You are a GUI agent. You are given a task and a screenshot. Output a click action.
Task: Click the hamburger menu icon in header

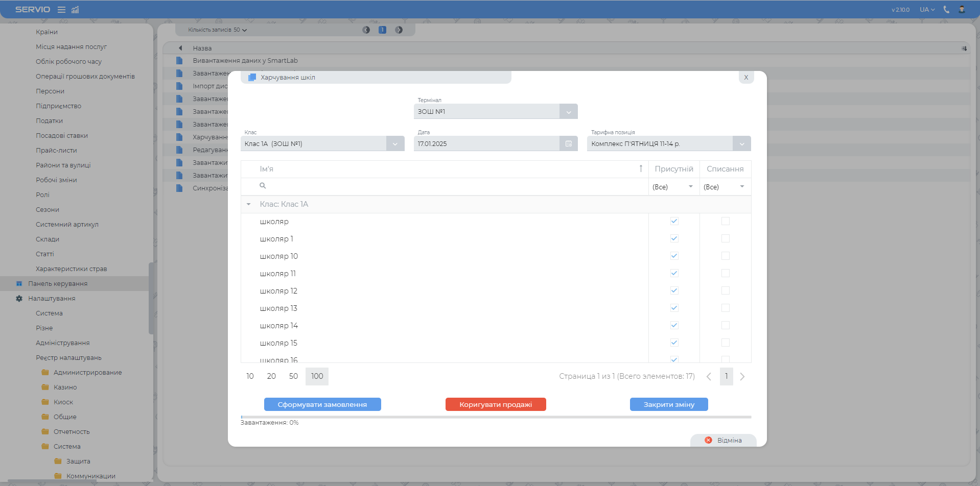(61, 10)
